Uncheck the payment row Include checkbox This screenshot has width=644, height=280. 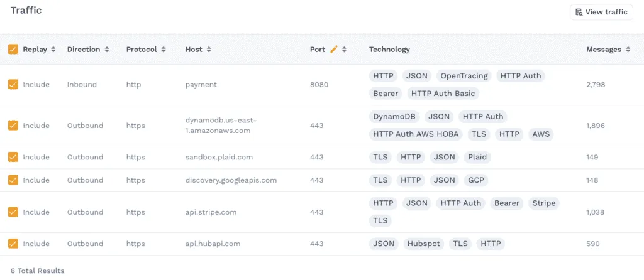13,85
